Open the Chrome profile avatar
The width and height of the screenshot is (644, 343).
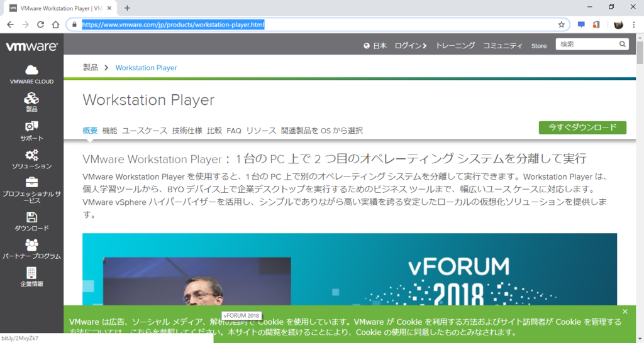pos(618,24)
